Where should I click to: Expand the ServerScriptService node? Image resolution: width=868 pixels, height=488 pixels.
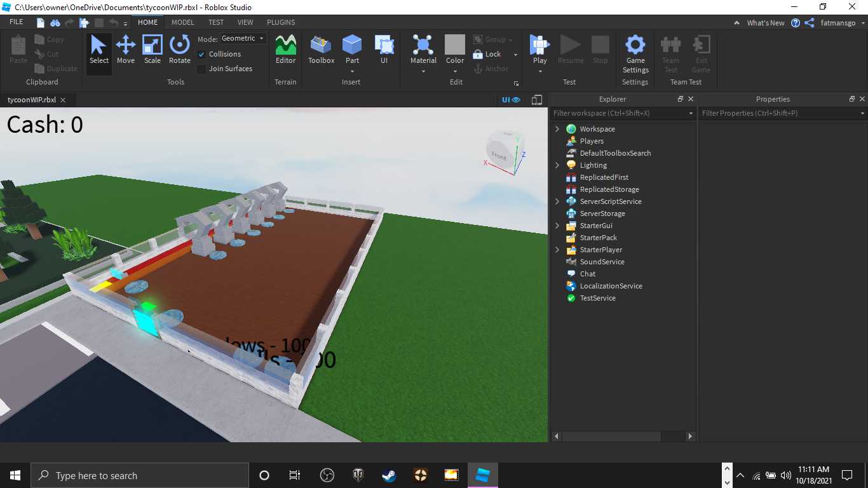(557, 201)
